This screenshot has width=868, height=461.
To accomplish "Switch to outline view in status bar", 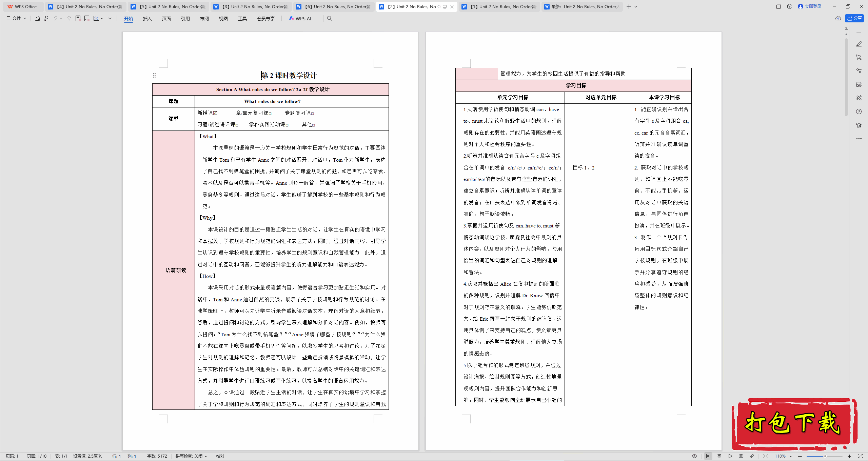I will point(719,456).
